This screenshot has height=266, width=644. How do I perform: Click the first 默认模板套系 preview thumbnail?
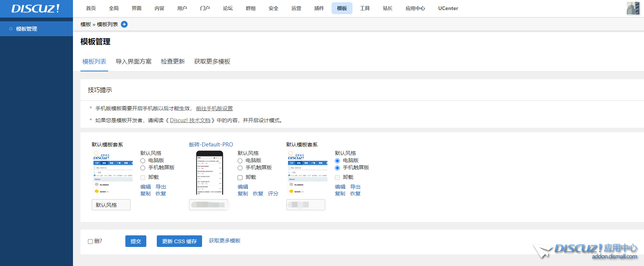(x=113, y=173)
